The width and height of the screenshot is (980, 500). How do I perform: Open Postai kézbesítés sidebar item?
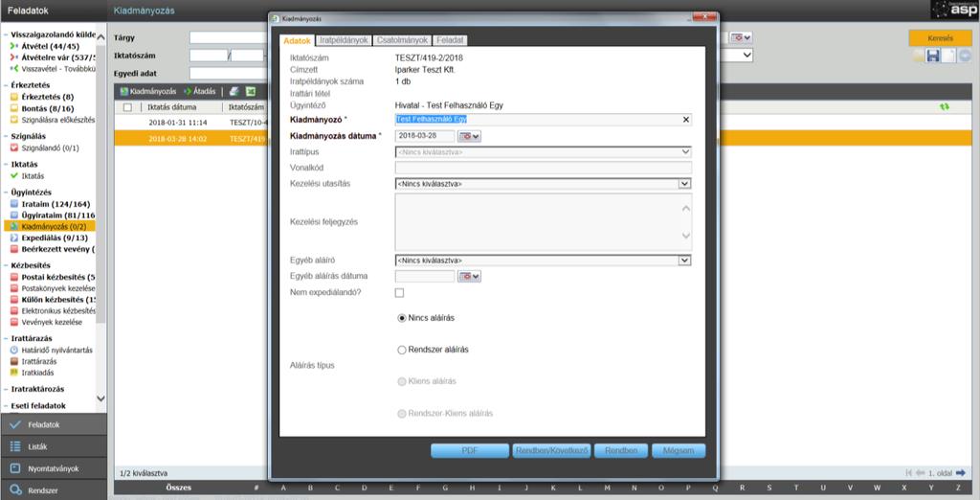pyautogui.click(x=53, y=277)
